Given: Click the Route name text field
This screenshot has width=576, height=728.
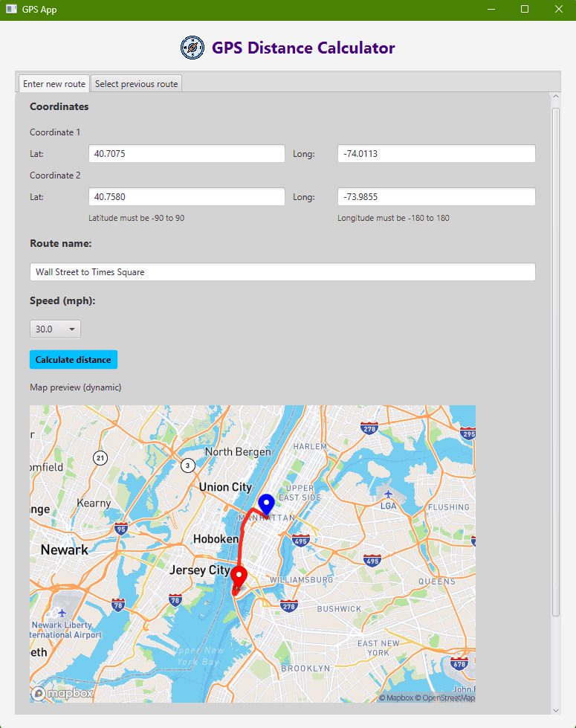Looking at the screenshot, I should [282, 272].
